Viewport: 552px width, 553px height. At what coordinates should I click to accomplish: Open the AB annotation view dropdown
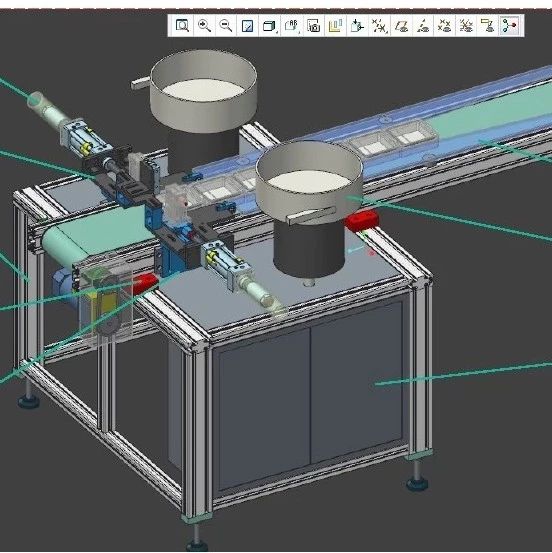292,25
